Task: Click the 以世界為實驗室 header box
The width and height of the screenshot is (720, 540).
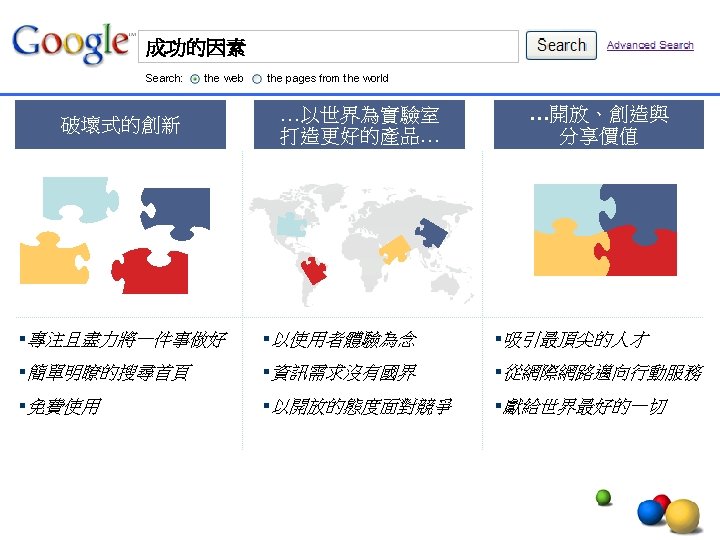Action: tap(359, 124)
